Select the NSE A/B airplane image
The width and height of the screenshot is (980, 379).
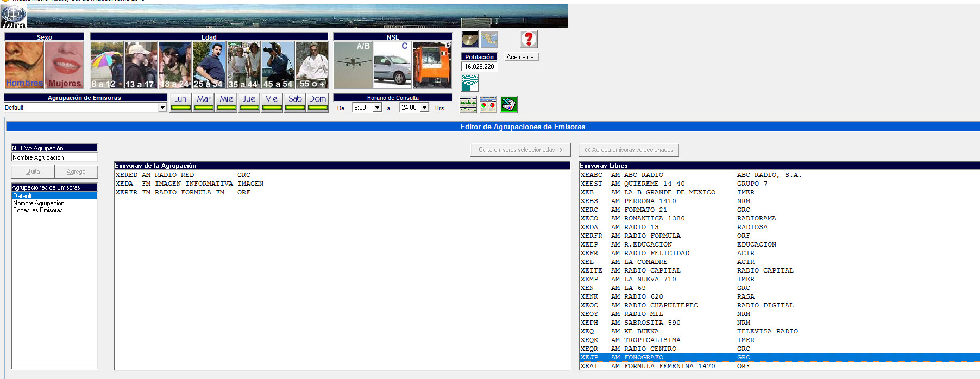click(353, 65)
